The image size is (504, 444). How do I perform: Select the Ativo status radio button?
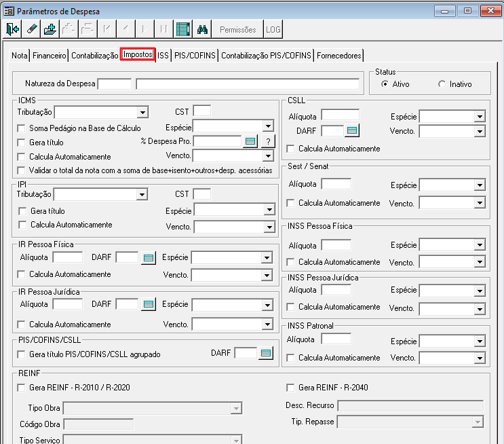click(385, 84)
